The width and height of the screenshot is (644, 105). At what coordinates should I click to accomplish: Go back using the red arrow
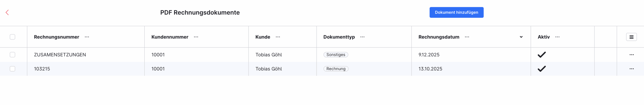pyautogui.click(x=7, y=13)
